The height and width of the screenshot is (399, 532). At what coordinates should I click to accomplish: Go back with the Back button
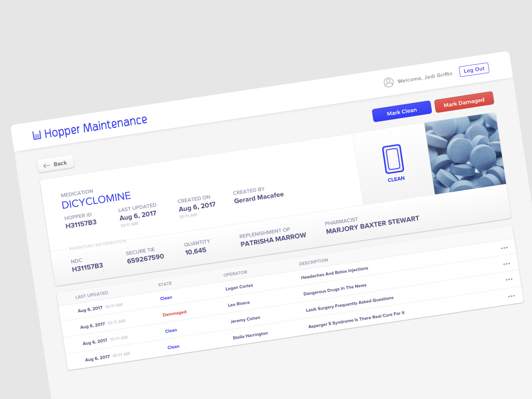click(56, 164)
